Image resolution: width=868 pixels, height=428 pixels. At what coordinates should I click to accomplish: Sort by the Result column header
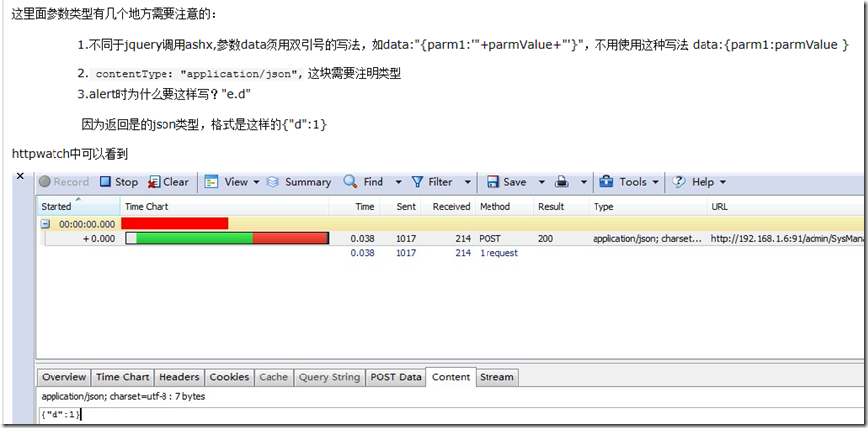coord(561,206)
